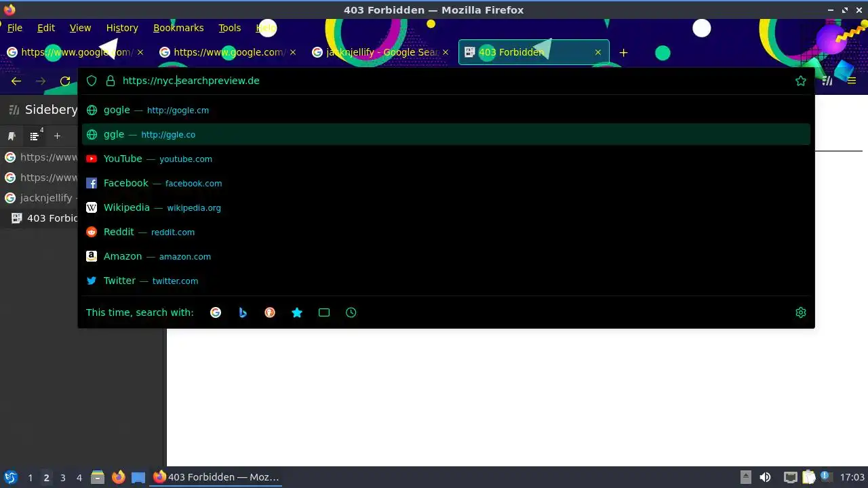This screenshot has width=868, height=488.
Task: Toggle the Sidebery toolbar button
Action: click(827, 81)
